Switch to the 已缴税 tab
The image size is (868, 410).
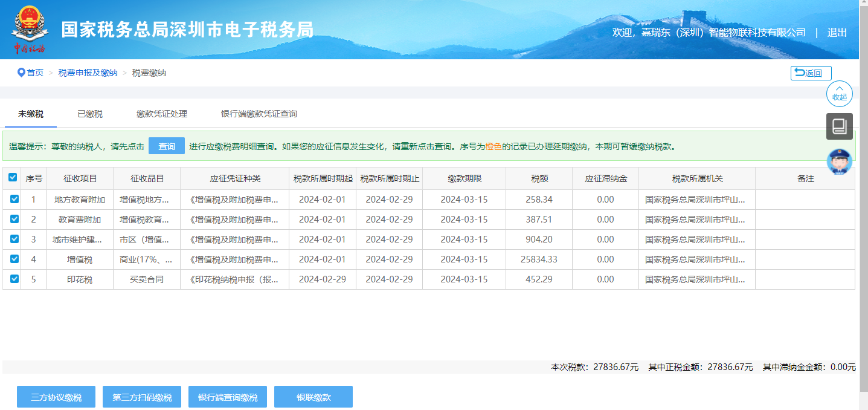point(90,114)
